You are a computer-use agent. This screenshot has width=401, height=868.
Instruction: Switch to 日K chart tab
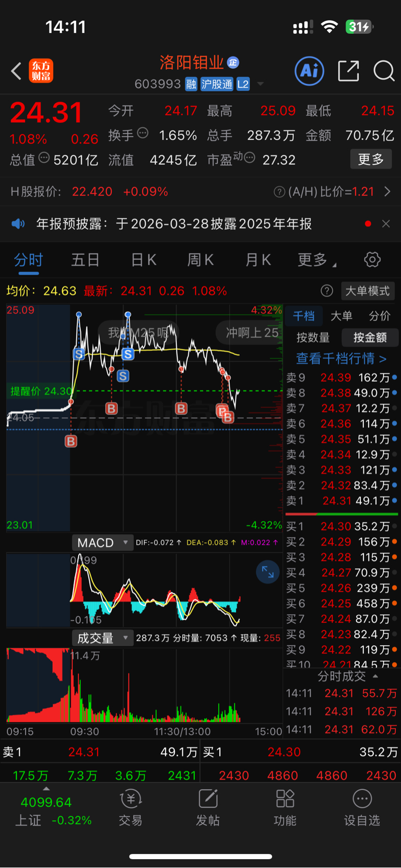(x=143, y=259)
